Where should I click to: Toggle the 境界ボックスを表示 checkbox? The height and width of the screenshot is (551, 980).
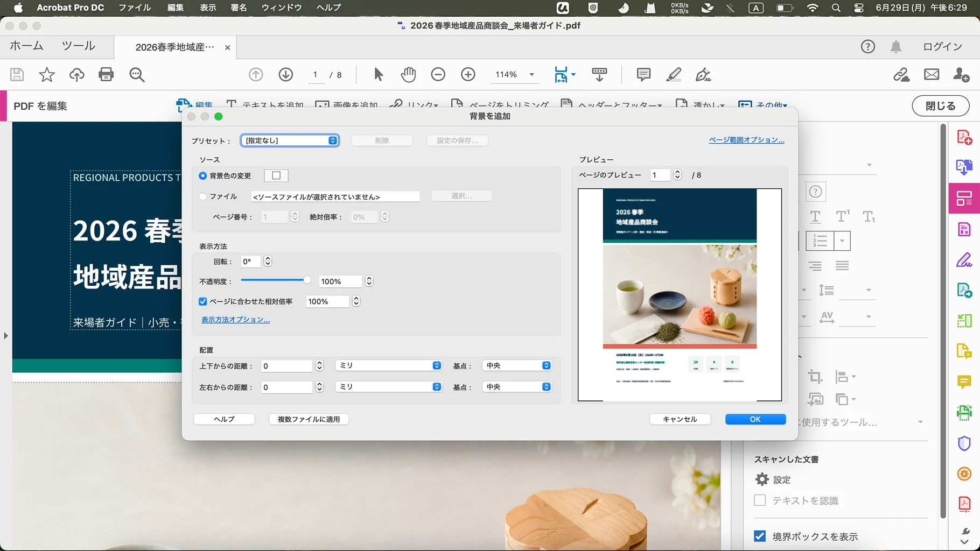click(x=760, y=536)
